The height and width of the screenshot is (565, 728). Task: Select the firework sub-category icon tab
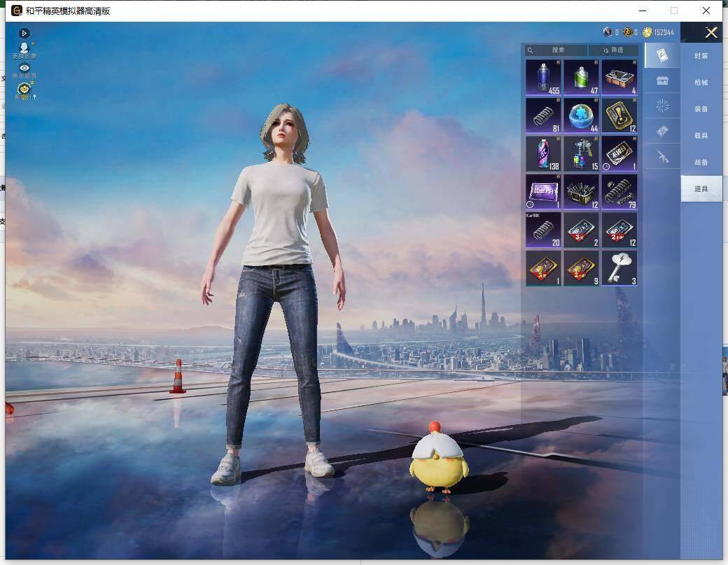[x=662, y=106]
